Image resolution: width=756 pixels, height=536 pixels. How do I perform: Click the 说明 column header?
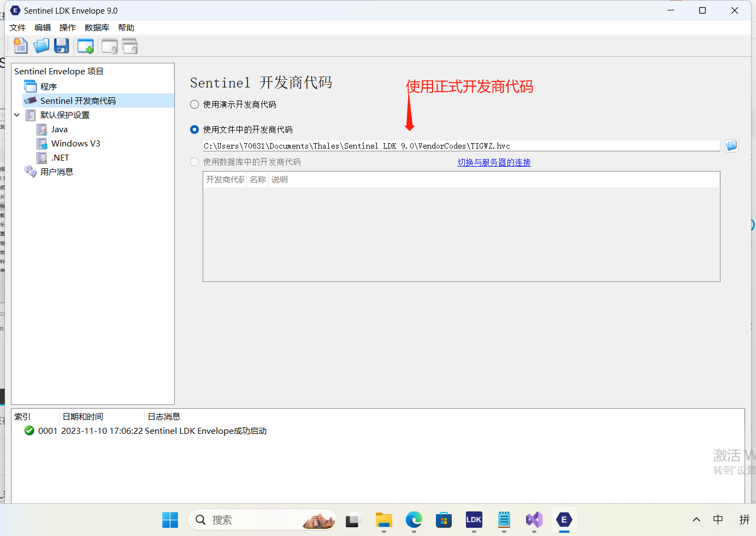coord(280,179)
